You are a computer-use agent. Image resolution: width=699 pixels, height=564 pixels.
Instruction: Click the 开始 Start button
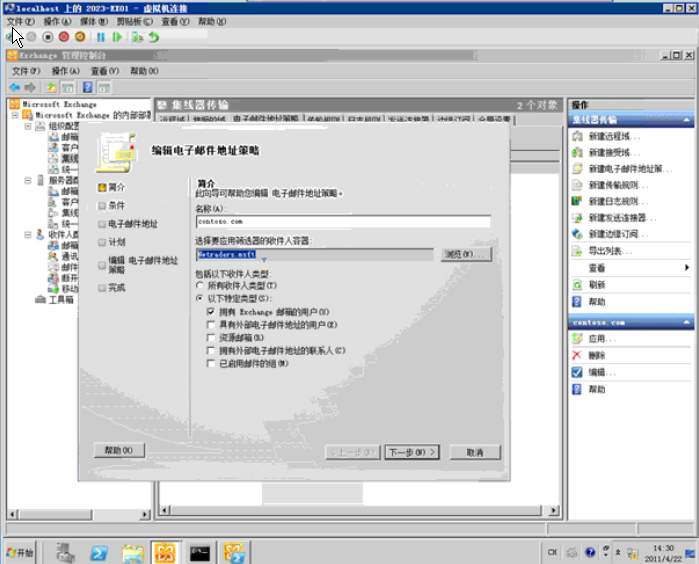click(x=20, y=553)
